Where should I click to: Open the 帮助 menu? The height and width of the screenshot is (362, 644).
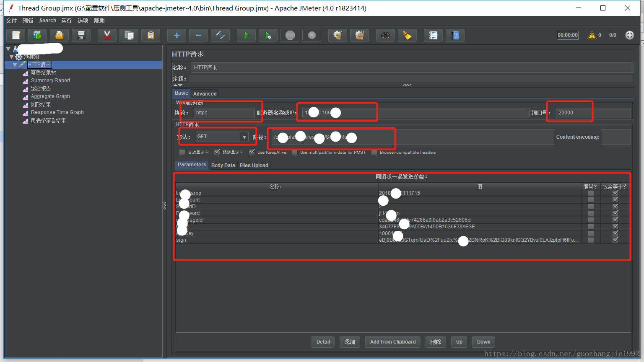pos(99,21)
